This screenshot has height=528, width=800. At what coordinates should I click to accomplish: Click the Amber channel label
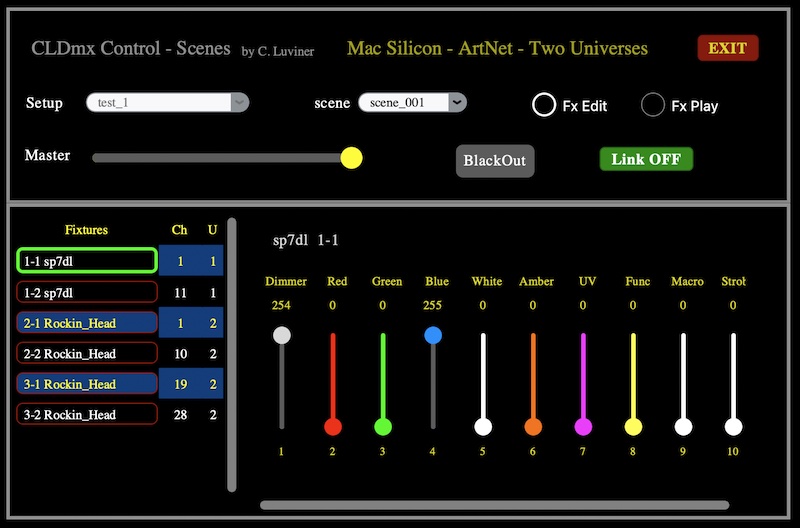click(536, 281)
